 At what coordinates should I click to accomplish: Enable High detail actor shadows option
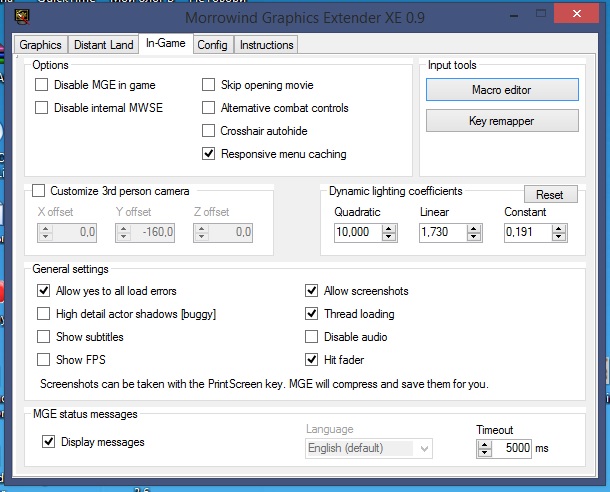[x=44, y=313]
